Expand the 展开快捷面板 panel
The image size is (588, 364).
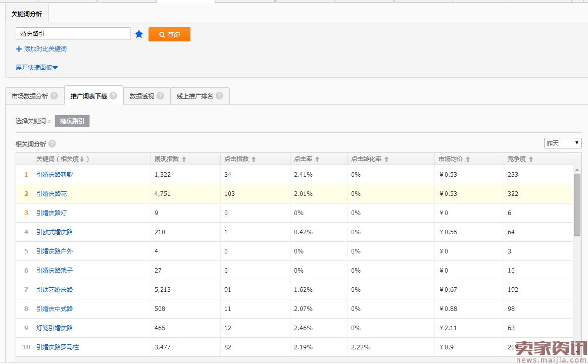click(37, 68)
